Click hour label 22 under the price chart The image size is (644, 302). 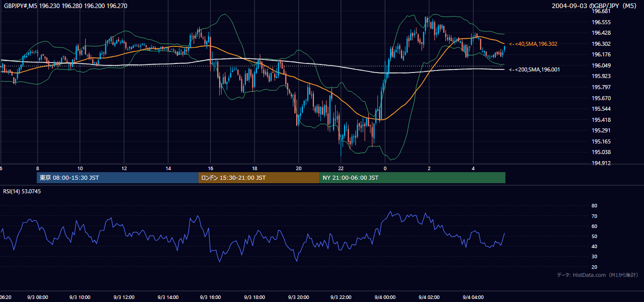click(x=342, y=168)
